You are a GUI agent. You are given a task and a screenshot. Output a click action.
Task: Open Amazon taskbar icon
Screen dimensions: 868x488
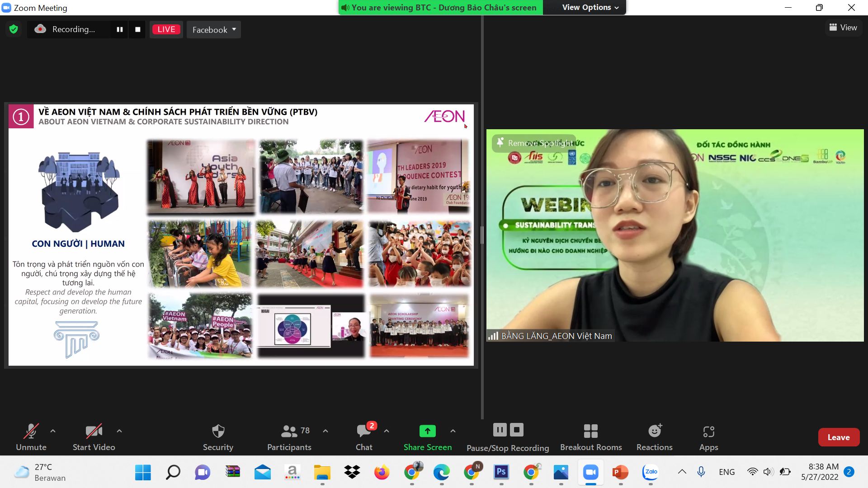click(x=292, y=472)
